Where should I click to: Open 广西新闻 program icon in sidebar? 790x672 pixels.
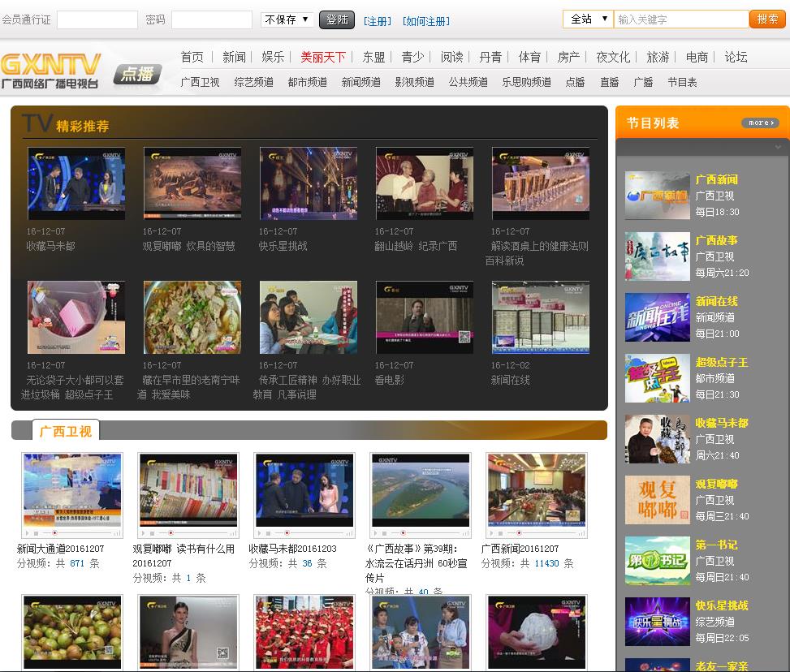tap(658, 196)
